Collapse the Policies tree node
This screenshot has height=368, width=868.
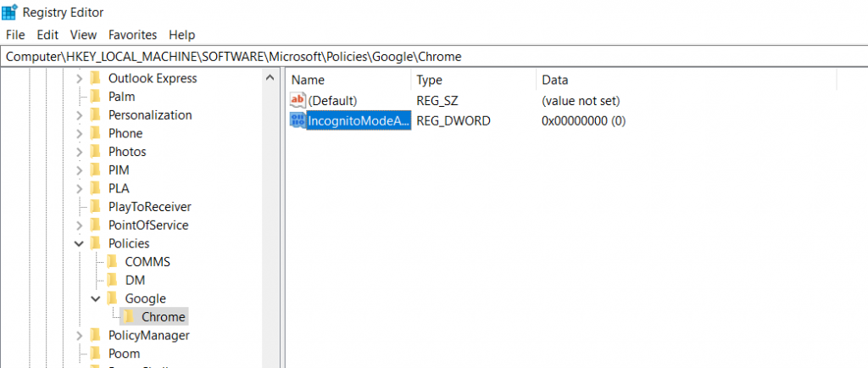pyautogui.click(x=80, y=243)
